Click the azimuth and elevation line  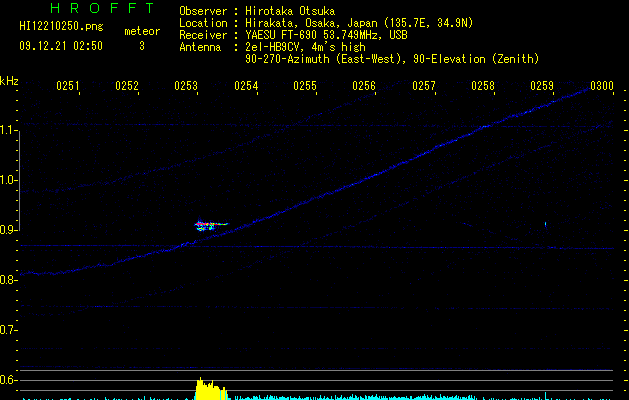tap(392, 59)
